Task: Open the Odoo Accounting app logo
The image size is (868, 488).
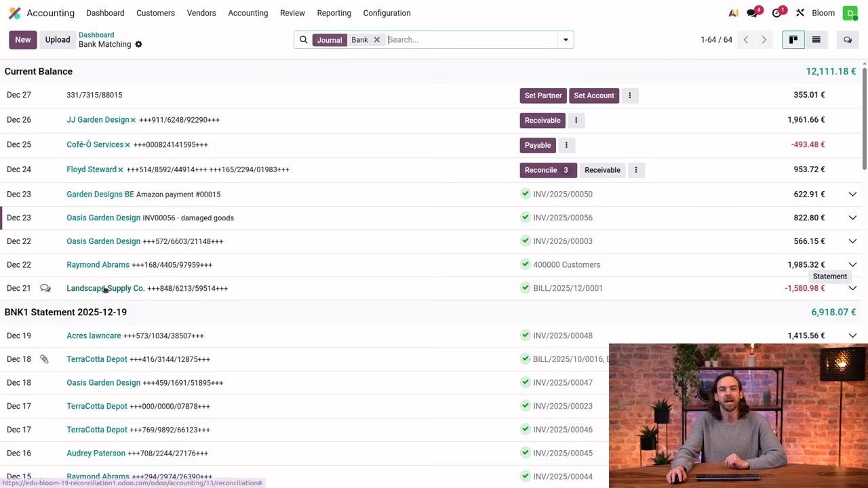Action: (x=15, y=13)
